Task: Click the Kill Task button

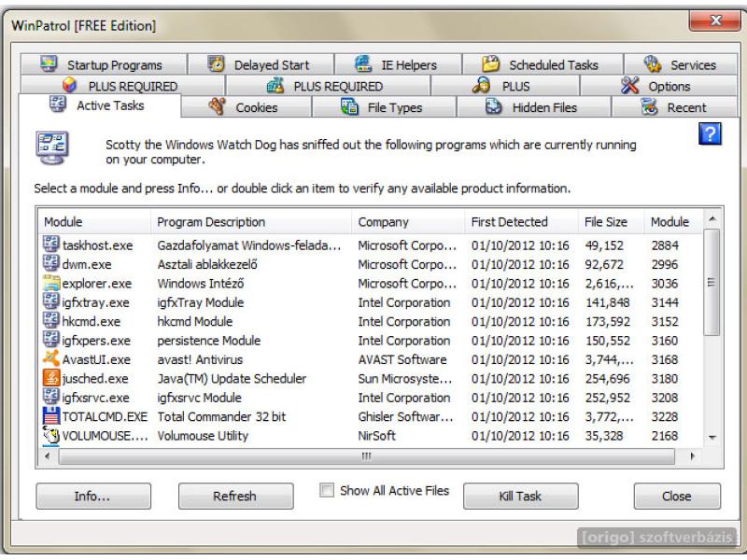Action: [x=521, y=497]
